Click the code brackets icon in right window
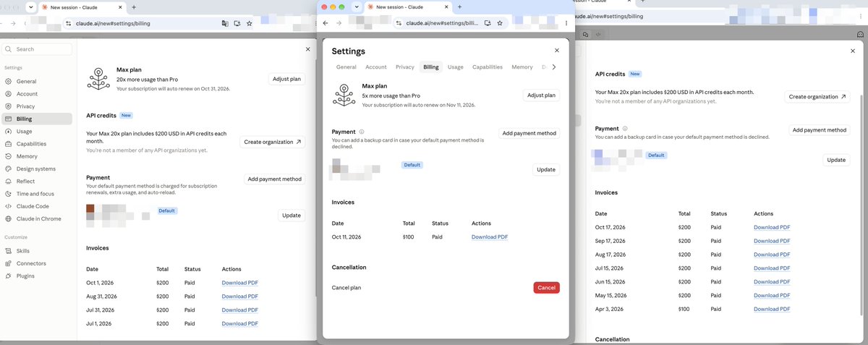This screenshot has height=345, width=868. [x=598, y=35]
